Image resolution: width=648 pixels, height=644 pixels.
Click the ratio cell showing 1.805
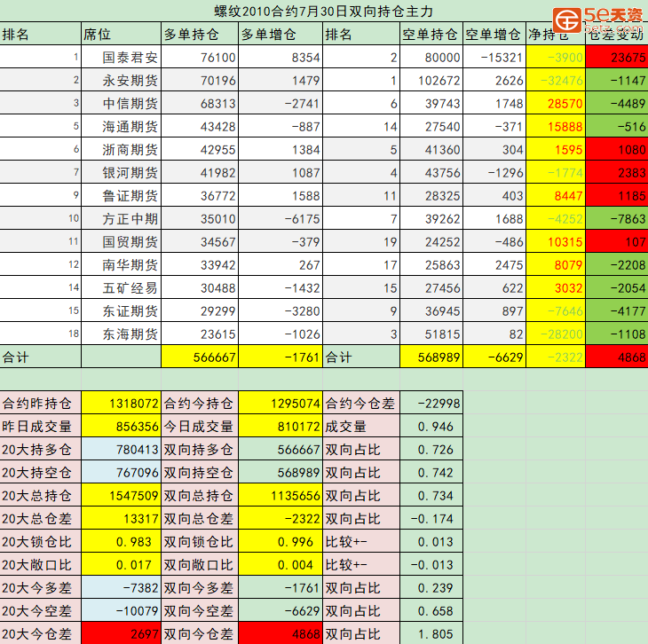coord(431,633)
